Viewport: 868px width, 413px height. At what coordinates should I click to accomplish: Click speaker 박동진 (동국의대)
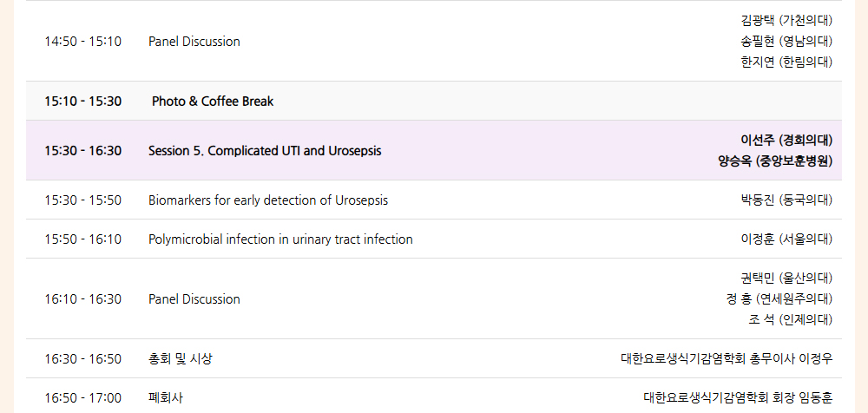click(786, 200)
